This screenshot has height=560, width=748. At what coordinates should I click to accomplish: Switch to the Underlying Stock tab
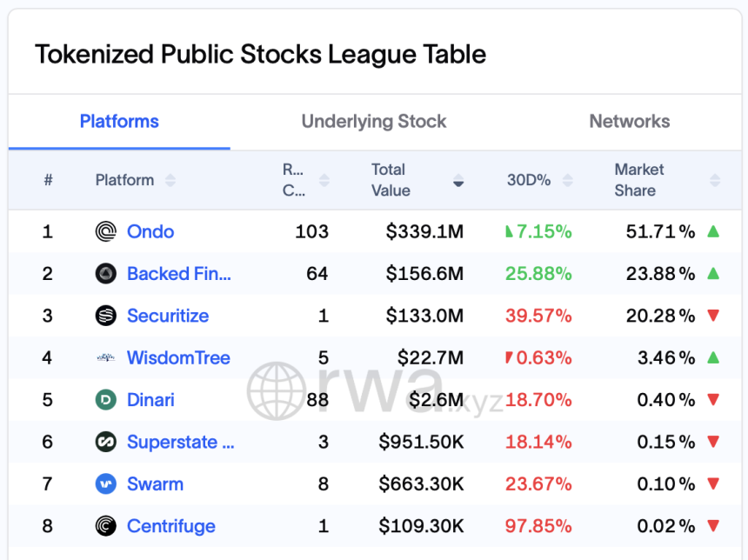374,122
